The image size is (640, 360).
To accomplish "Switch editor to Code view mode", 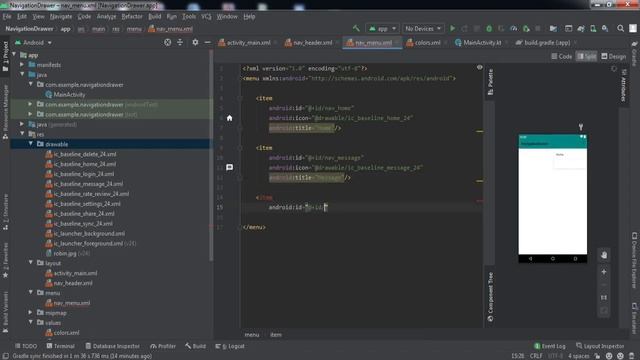I will [x=562, y=56].
